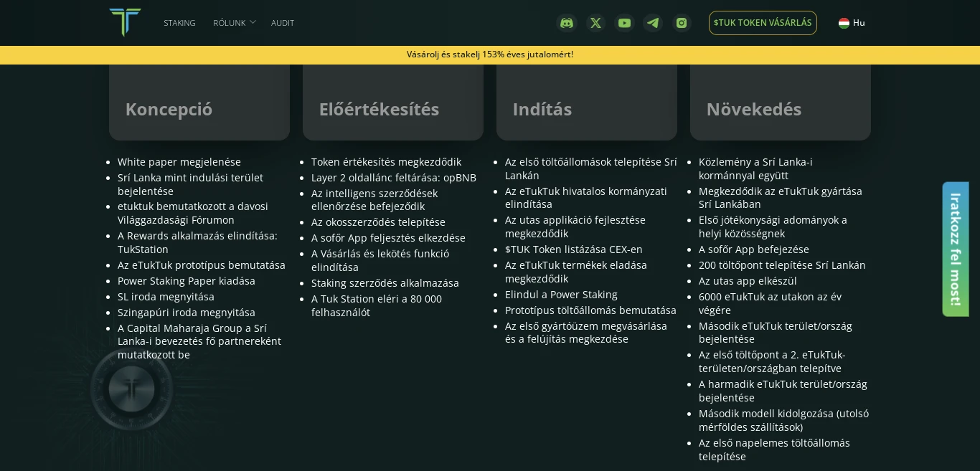This screenshot has width=980, height=471.
Task: Expand the Rólunk dropdown menu
Action: [x=234, y=23]
